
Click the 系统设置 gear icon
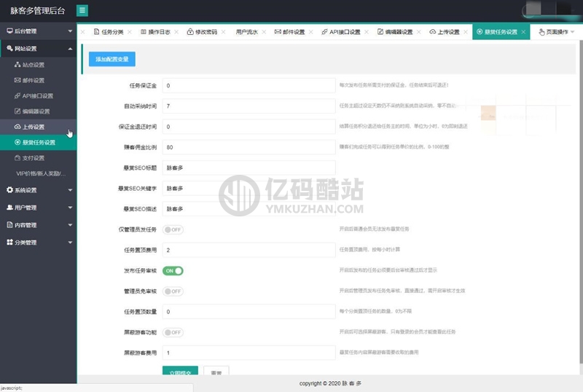click(9, 189)
